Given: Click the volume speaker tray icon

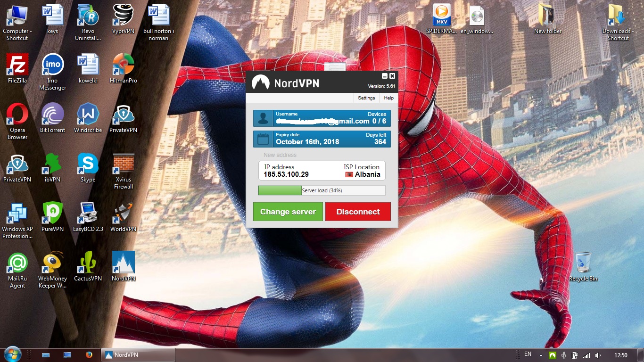Looking at the screenshot, I should point(598,355).
